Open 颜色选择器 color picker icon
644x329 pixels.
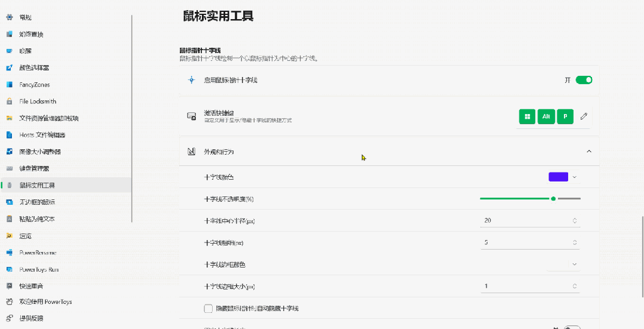click(x=10, y=68)
